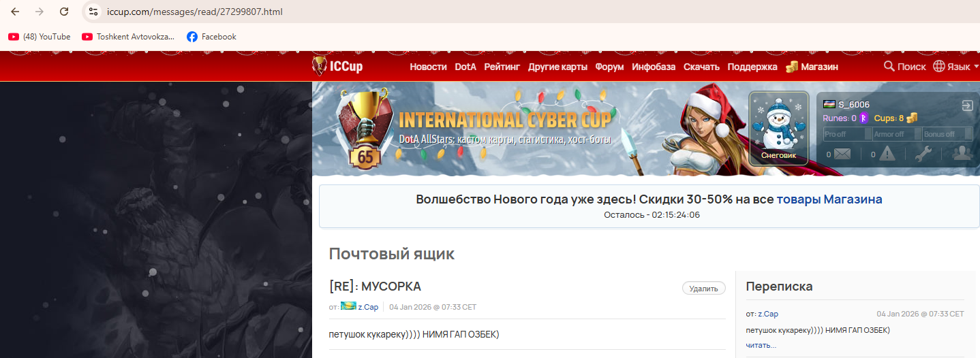Open sender z.Cap profile link in message
Screen dimensions: 980x358
coord(368,307)
